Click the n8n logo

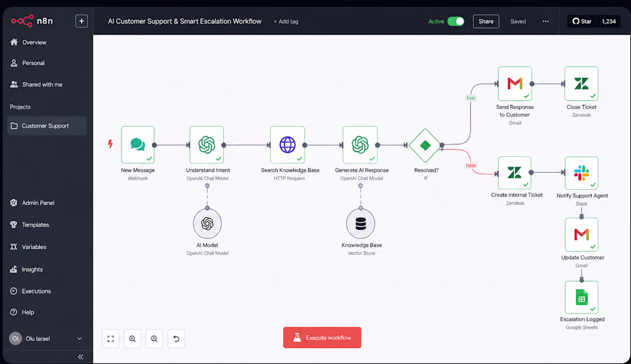pos(32,21)
